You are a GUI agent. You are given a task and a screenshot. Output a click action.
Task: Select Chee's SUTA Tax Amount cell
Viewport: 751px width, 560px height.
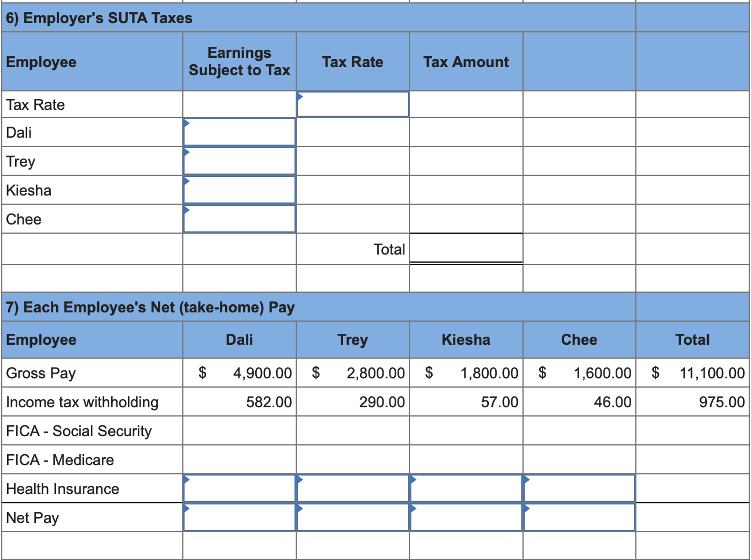466,219
